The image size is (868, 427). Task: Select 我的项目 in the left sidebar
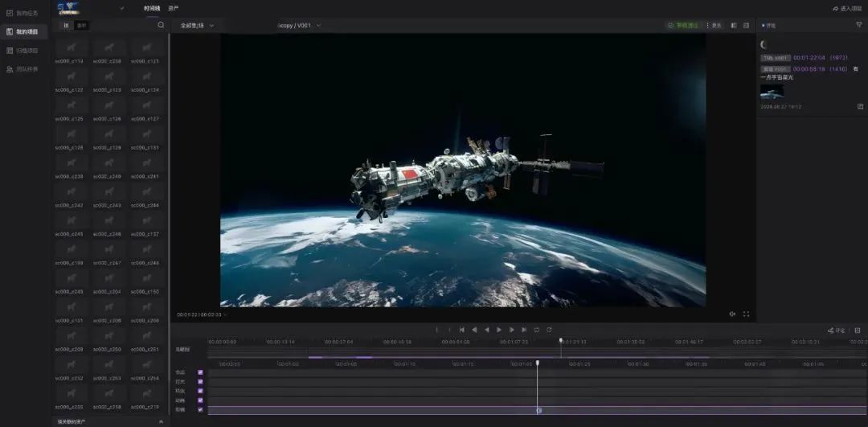coord(23,31)
